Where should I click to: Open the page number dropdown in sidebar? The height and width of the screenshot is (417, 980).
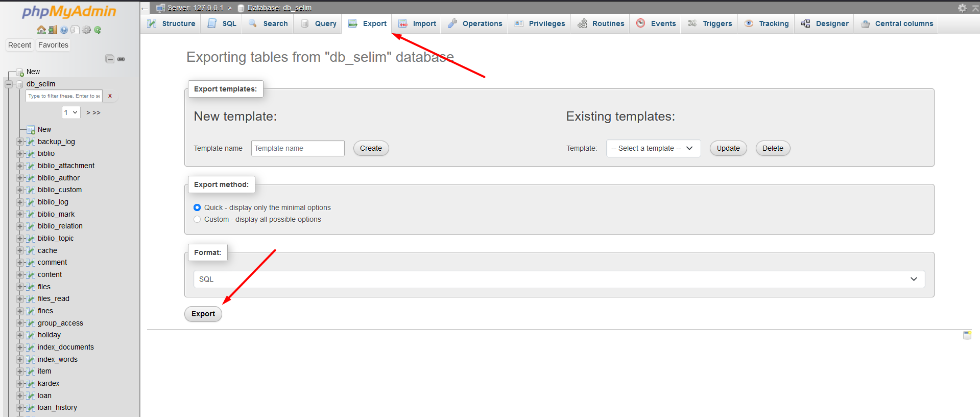[71, 112]
